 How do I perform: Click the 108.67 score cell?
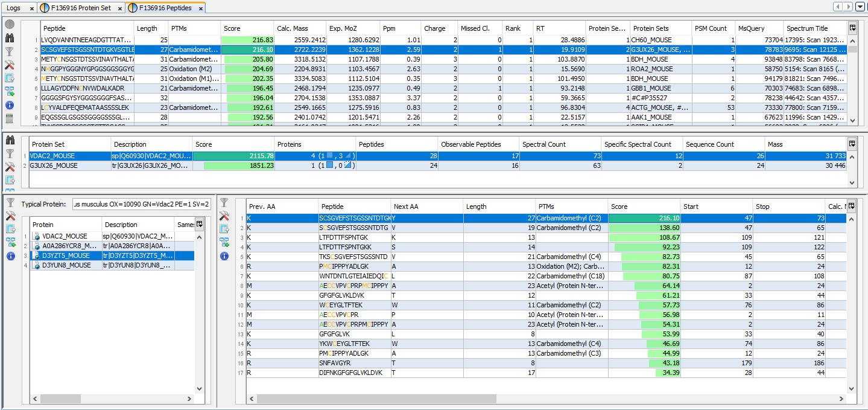644,237
